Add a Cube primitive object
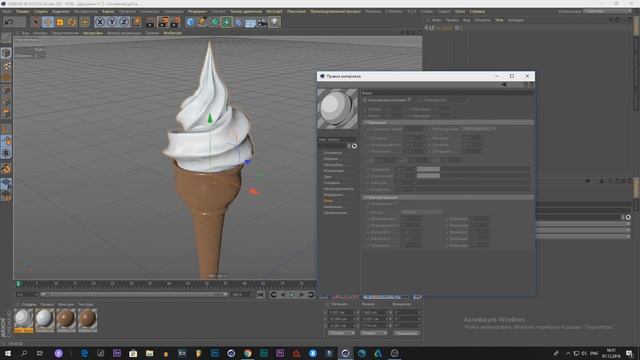Image resolution: width=640 pixels, height=360 pixels. (191, 22)
